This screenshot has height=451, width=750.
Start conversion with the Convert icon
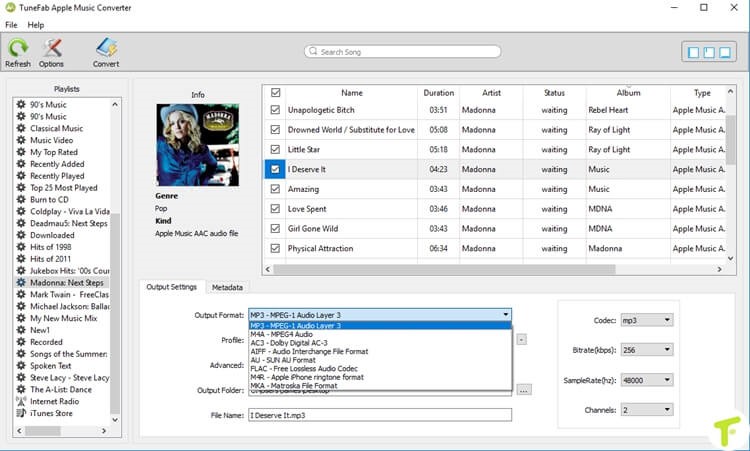tap(106, 48)
